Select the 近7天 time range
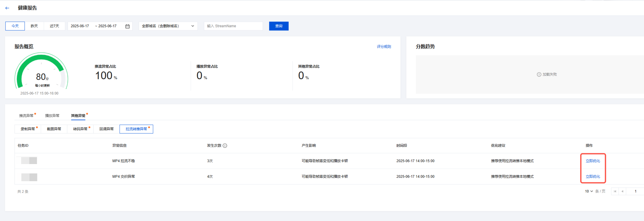The width and height of the screenshot is (644, 221). [54, 26]
